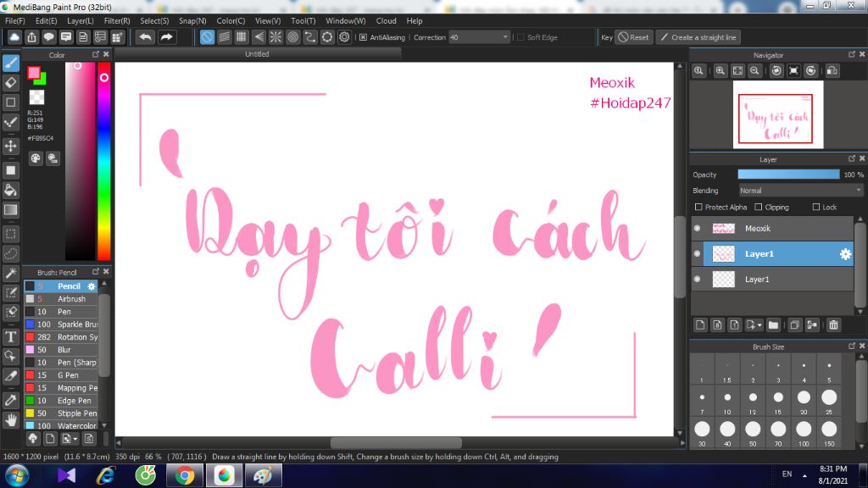Open snap settings gear
The image size is (868, 488).
click(x=344, y=37)
